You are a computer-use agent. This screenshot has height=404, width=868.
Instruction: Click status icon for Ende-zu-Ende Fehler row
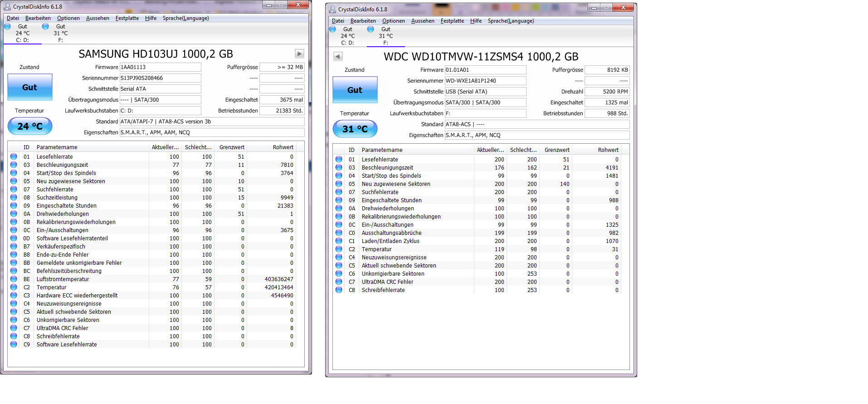pyautogui.click(x=14, y=254)
